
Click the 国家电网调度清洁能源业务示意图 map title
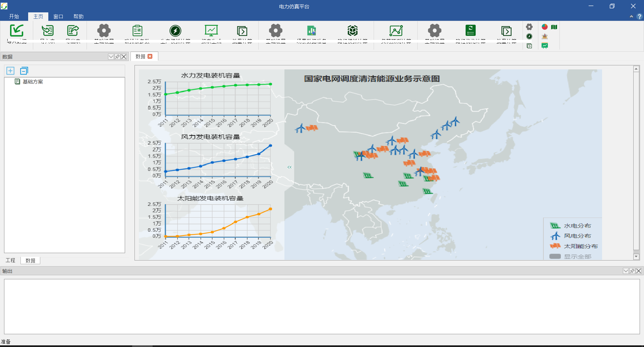372,79
